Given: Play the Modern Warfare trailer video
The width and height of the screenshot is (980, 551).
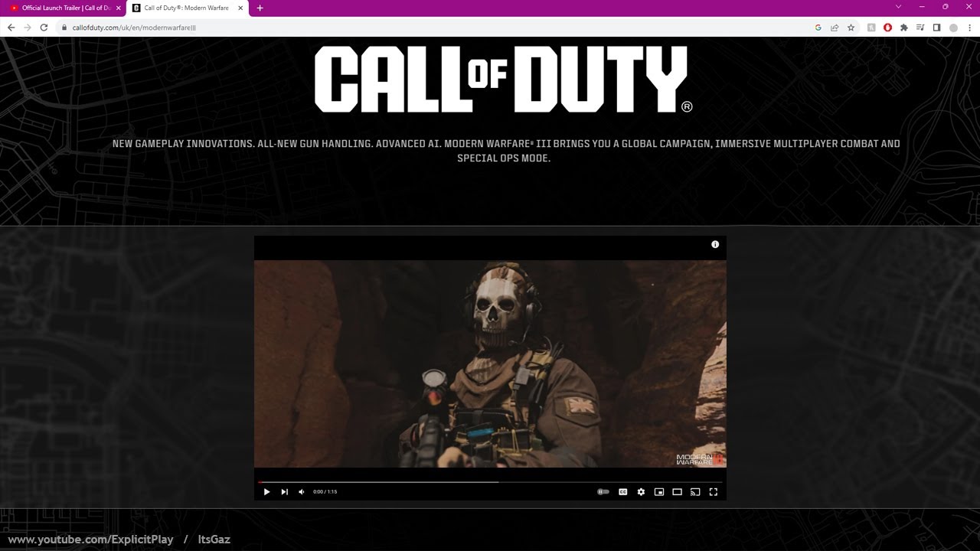Looking at the screenshot, I should click(266, 492).
